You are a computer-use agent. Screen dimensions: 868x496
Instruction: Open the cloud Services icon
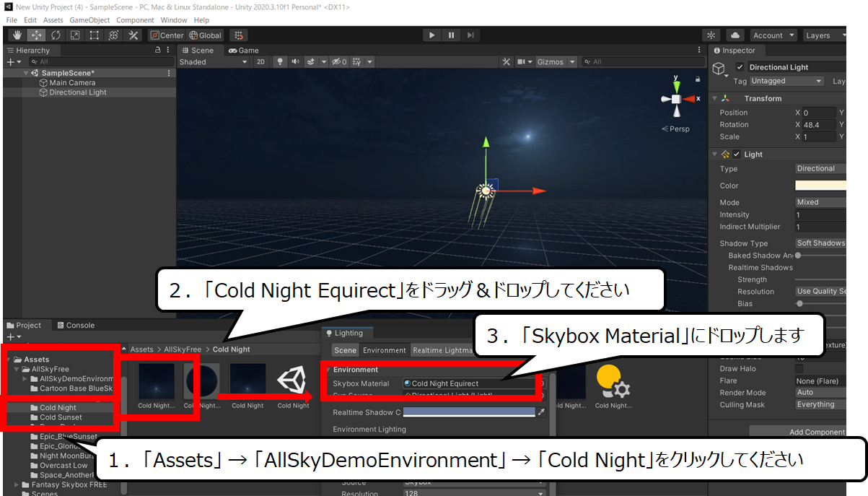point(735,35)
